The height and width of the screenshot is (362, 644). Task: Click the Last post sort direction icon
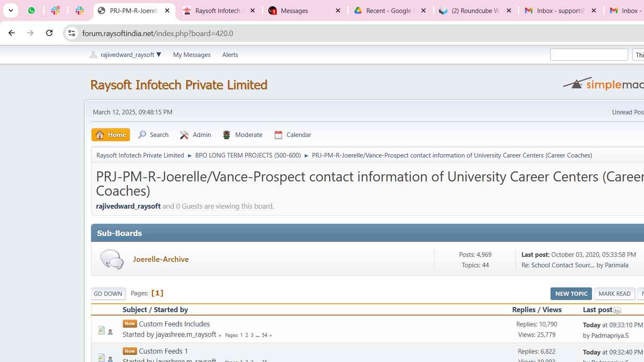[x=617, y=310]
